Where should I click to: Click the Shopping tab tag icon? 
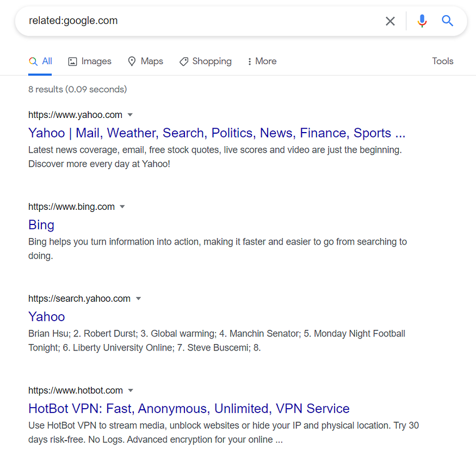tap(184, 61)
